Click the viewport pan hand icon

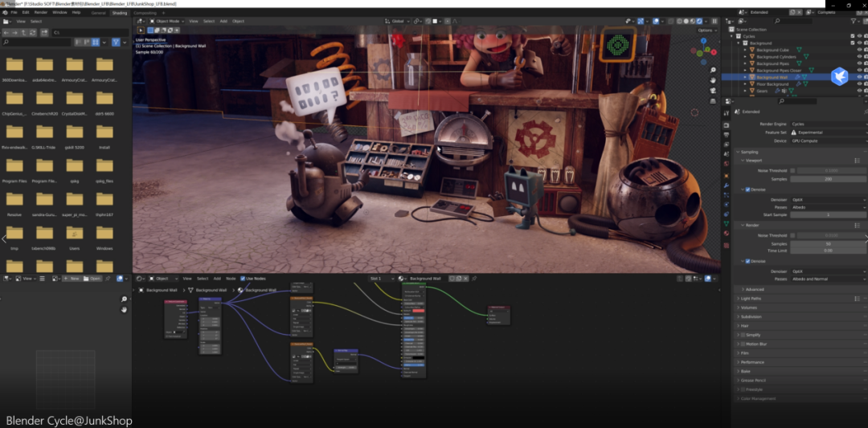pyautogui.click(x=713, y=80)
